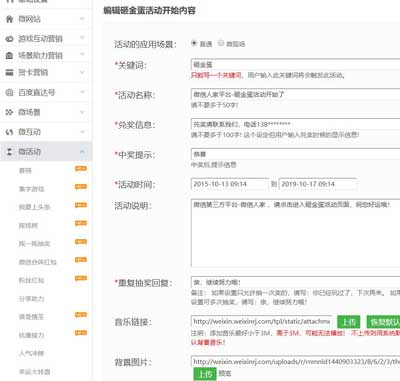Open the 我要上头条 submenu item
Viewport: 400px width, 381px height.
pyautogui.click(x=34, y=207)
